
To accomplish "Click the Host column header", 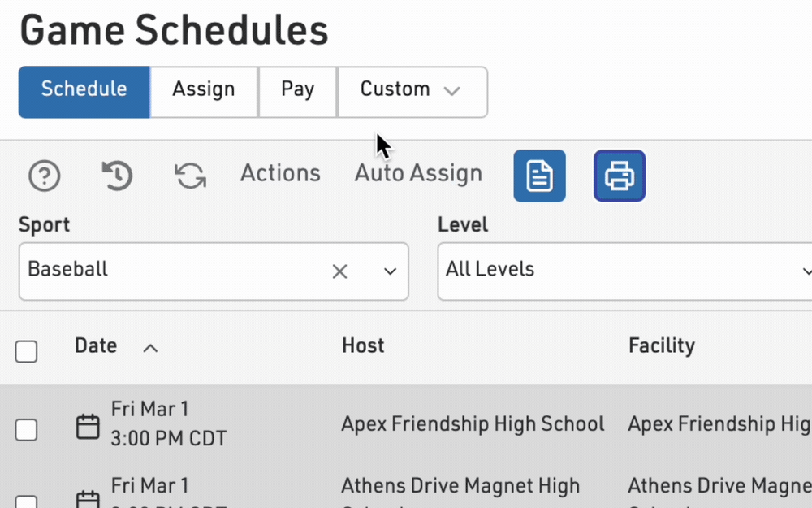I will [363, 346].
